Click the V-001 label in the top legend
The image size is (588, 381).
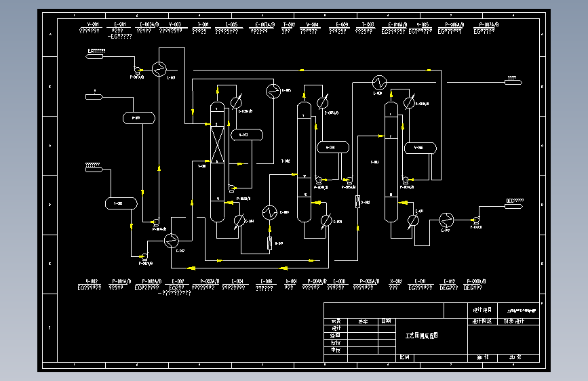click(x=93, y=24)
